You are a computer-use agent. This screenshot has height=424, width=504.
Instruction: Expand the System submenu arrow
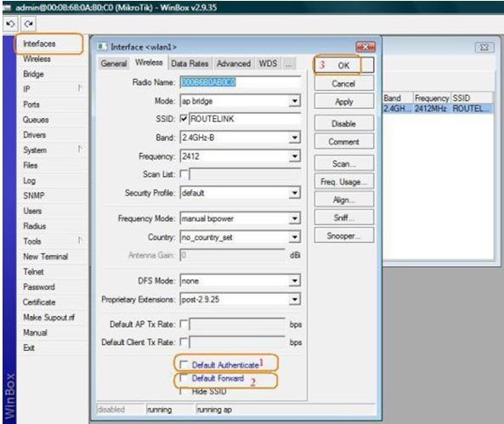pos(80,150)
